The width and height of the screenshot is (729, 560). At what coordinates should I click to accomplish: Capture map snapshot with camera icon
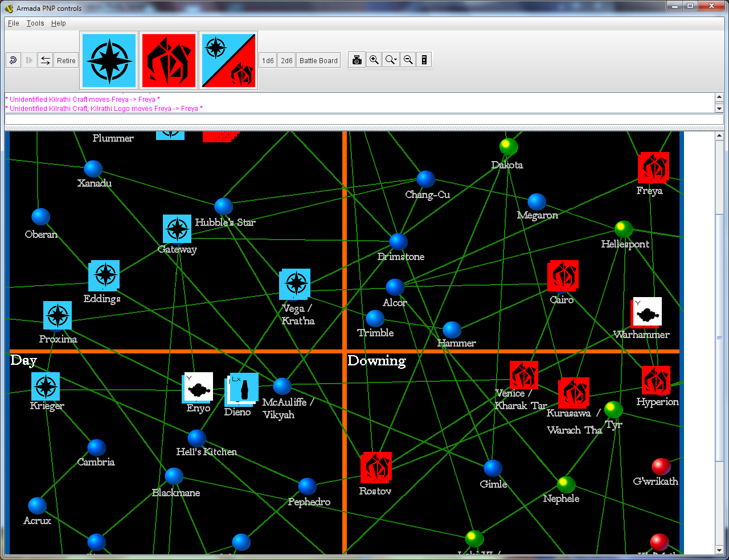tap(357, 60)
